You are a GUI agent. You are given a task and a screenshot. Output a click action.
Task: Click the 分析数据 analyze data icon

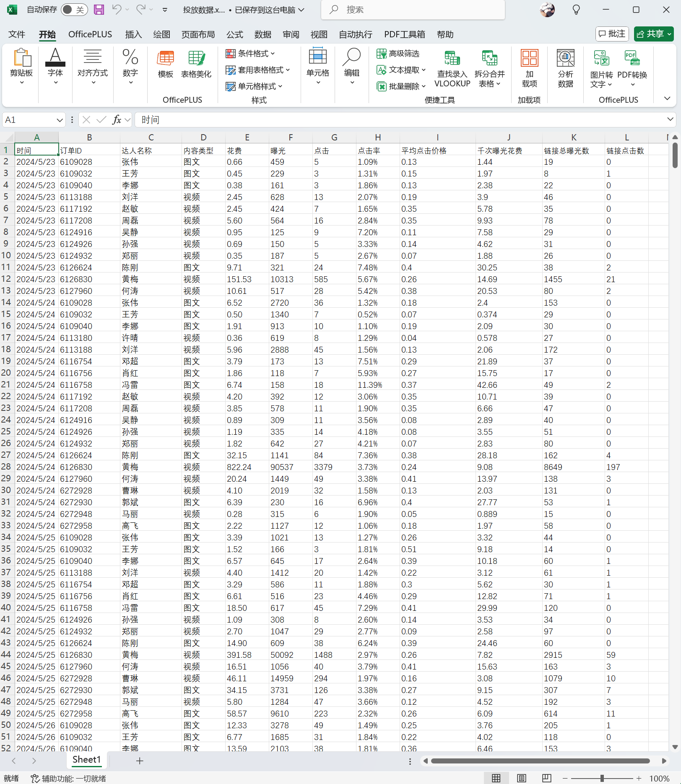(565, 68)
